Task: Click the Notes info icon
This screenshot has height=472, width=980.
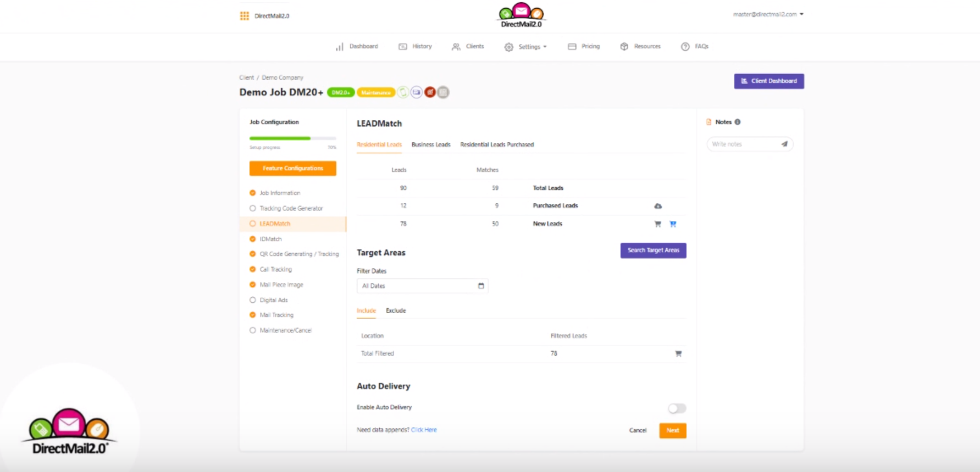Action: [x=738, y=122]
